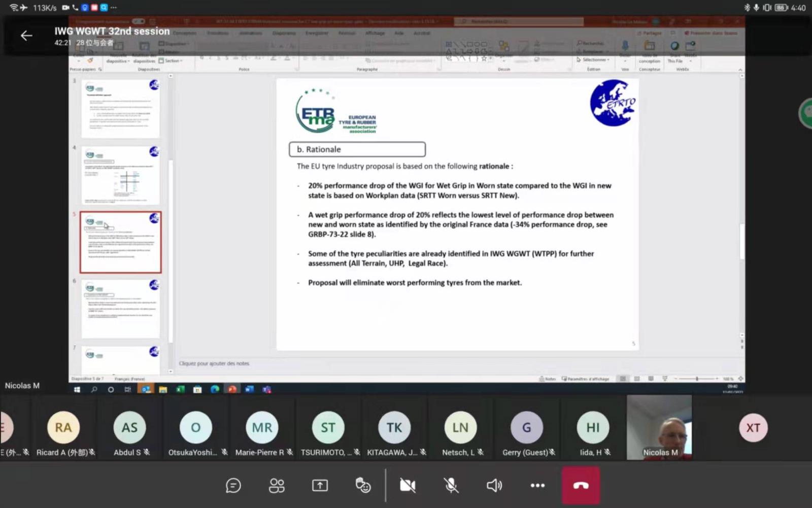Switch to the Affichage ribbon tab
The height and width of the screenshot is (508, 812).
click(x=375, y=33)
